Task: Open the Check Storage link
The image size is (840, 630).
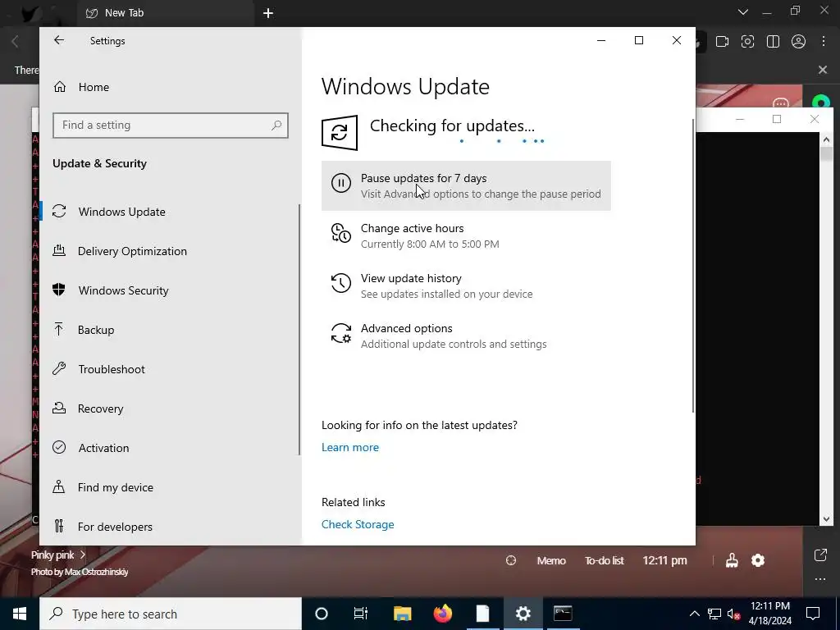Action: coord(358,524)
